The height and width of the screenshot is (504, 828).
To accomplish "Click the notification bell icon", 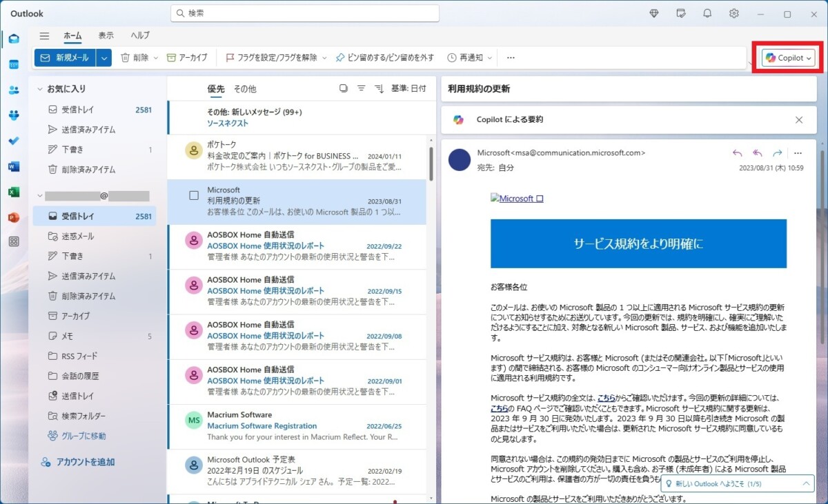I will (707, 14).
